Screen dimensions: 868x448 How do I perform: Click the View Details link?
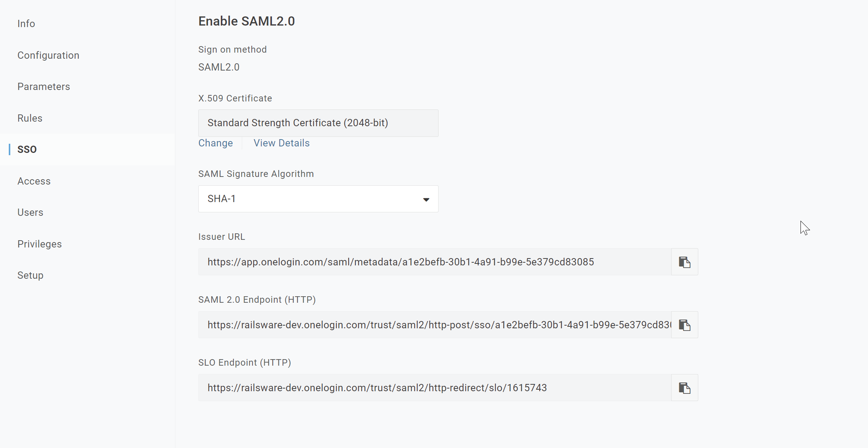[281, 143]
